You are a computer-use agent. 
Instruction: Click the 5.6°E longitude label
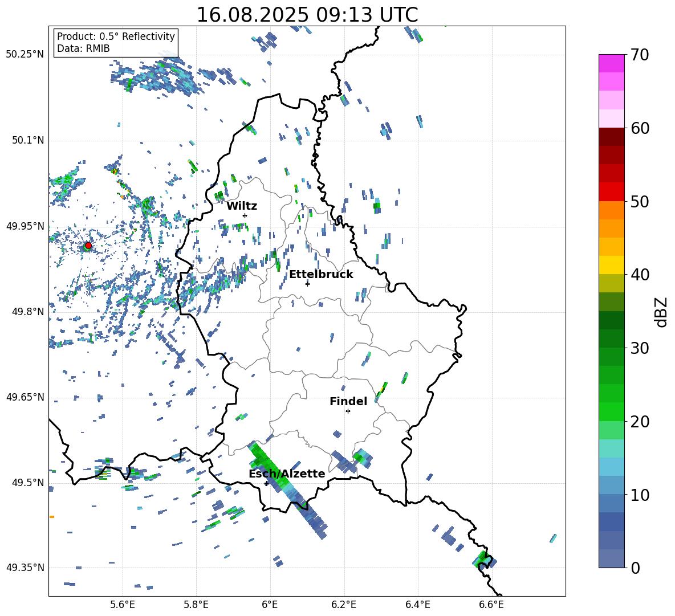123,605
